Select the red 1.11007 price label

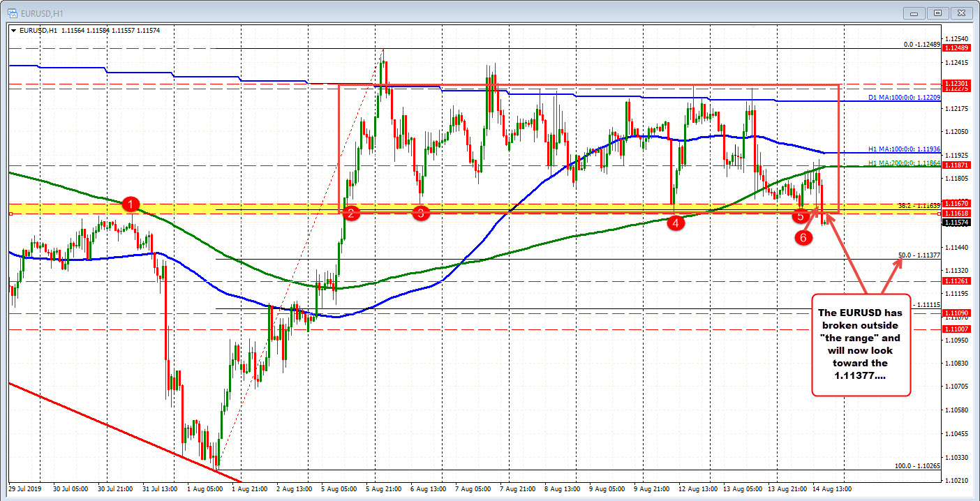956,329
